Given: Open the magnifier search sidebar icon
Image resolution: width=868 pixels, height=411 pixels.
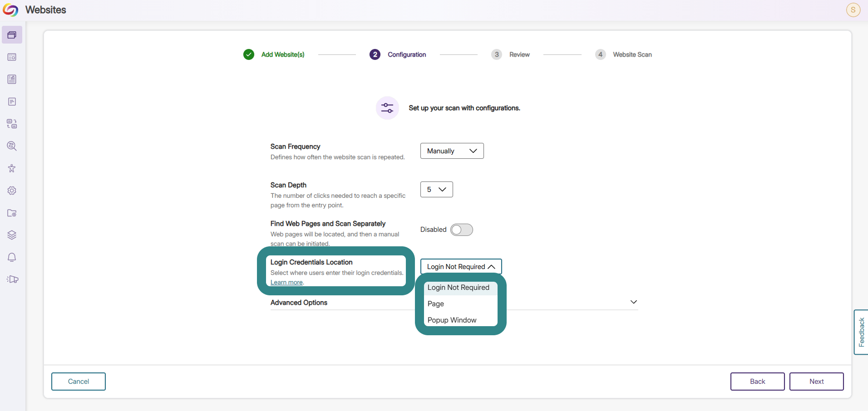Looking at the screenshot, I should tap(12, 146).
